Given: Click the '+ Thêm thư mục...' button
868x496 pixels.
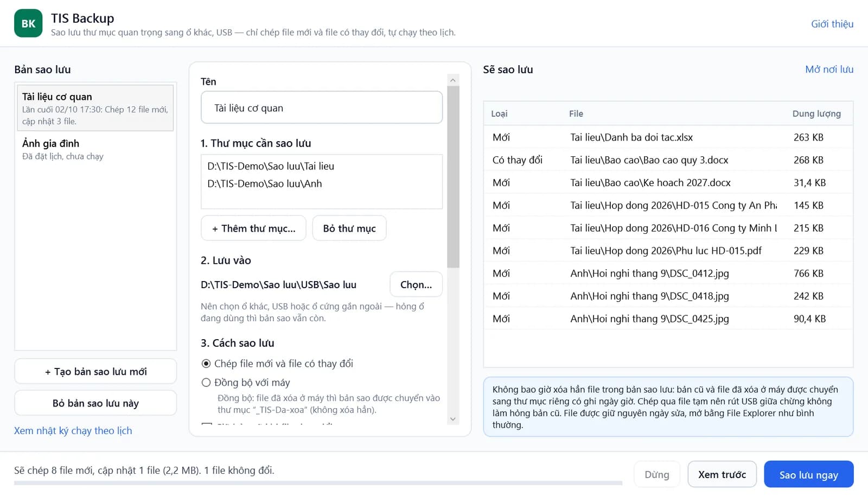Looking at the screenshot, I should 253,228.
